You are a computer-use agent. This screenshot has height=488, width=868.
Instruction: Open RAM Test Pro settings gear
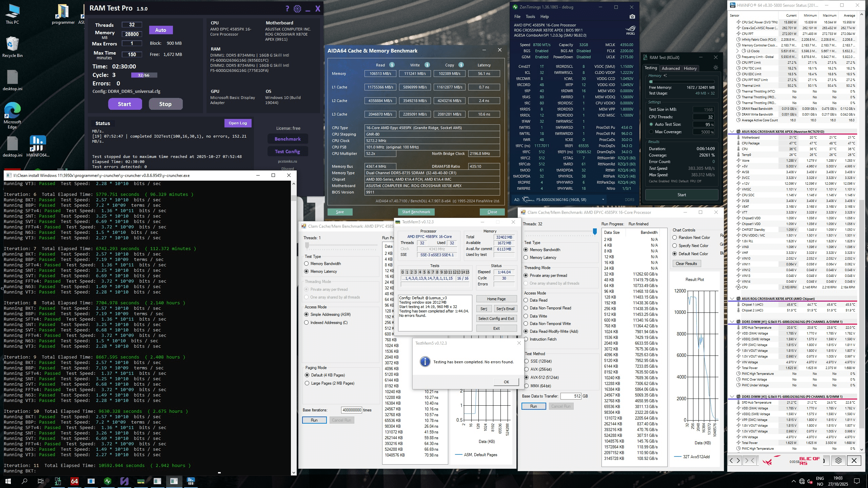coord(297,9)
